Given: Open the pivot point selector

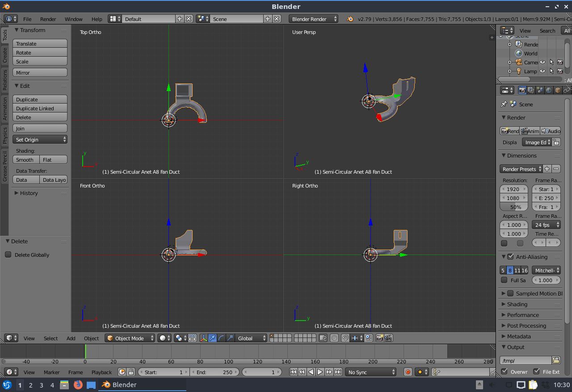Looking at the screenshot, I should coord(181,338).
